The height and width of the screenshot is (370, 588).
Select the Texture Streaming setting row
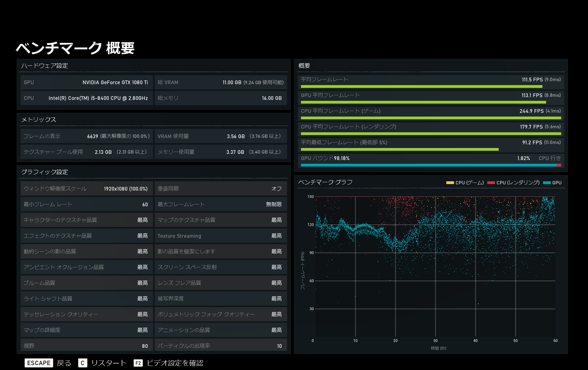221,236
